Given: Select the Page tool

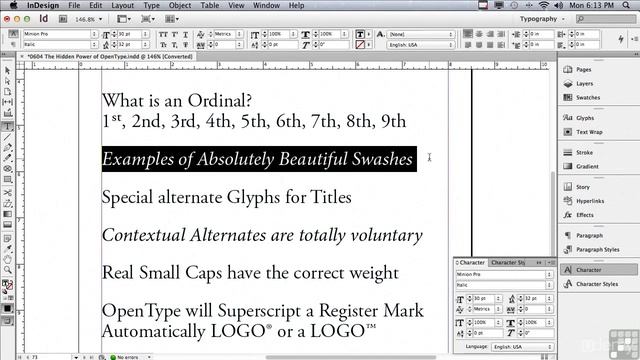Looking at the screenshot, I should tap(7, 91).
